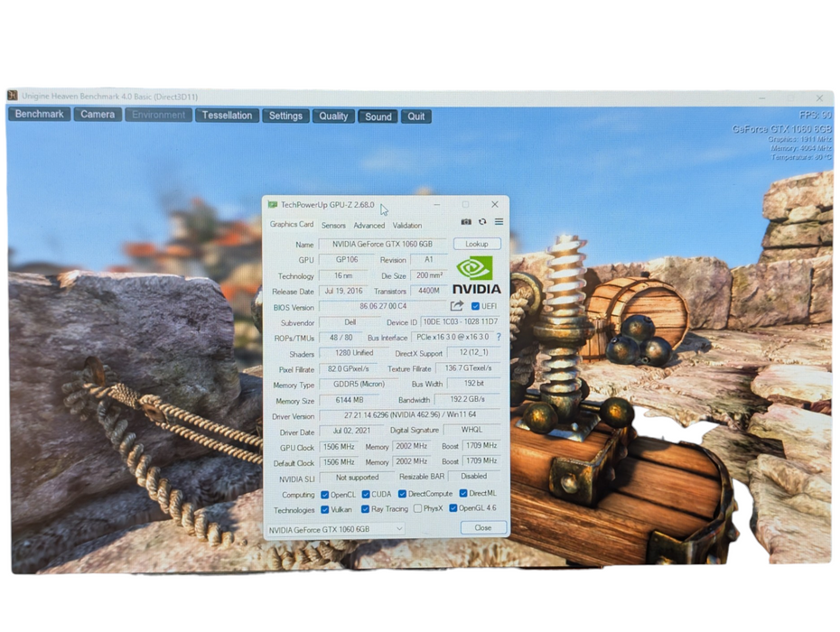
Task: Open the GPU-Z hamburger menu
Action: [x=499, y=222]
